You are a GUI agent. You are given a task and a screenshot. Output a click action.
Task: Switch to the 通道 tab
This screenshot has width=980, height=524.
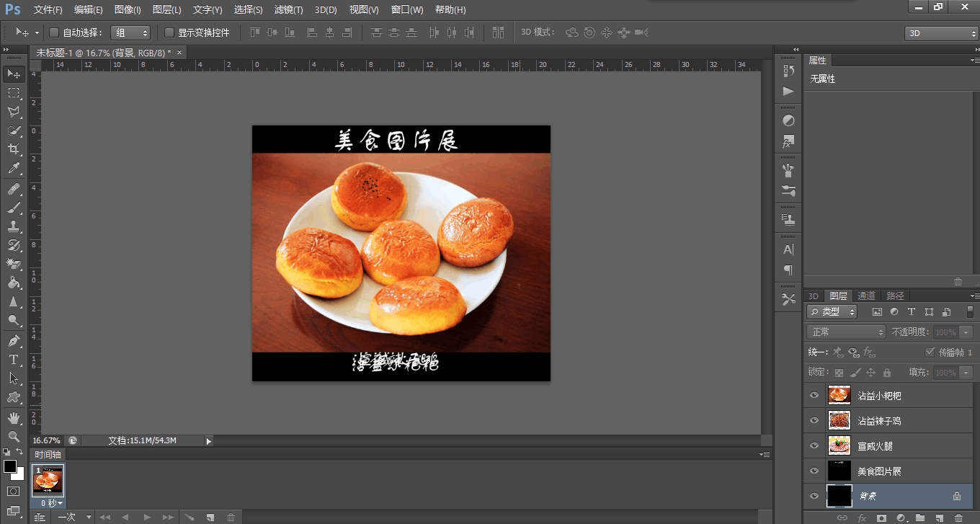click(x=866, y=296)
